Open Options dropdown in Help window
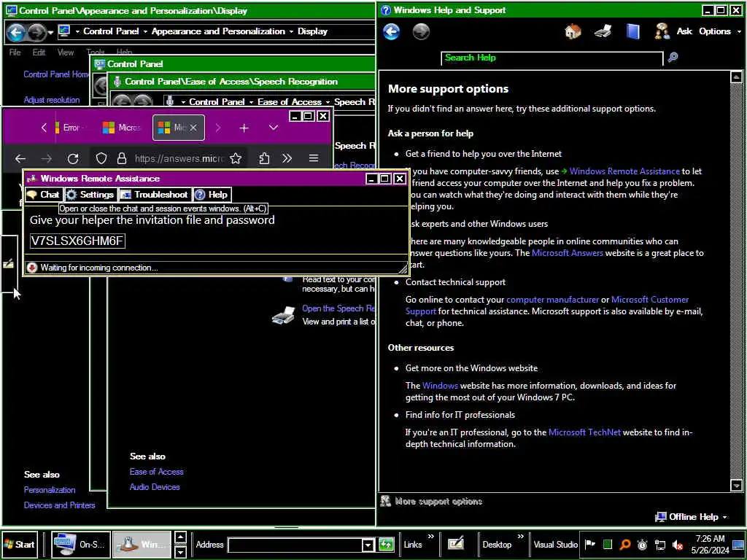The height and width of the screenshot is (560, 747). click(720, 31)
